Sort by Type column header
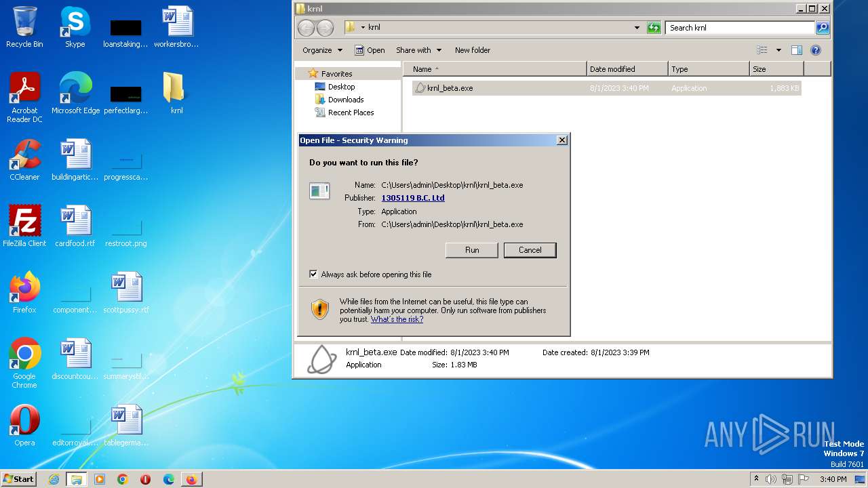 (709, 69)
